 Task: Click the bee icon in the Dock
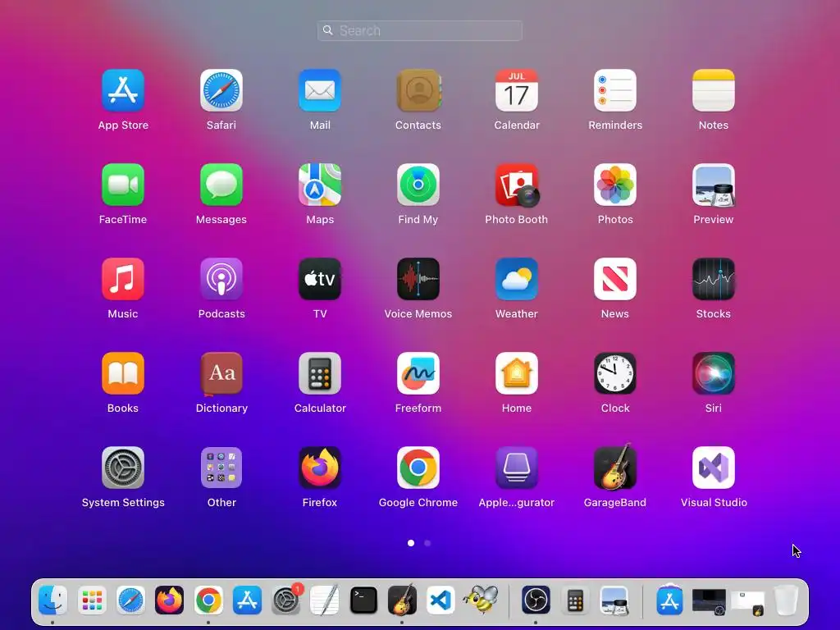(x=481, y=599)
